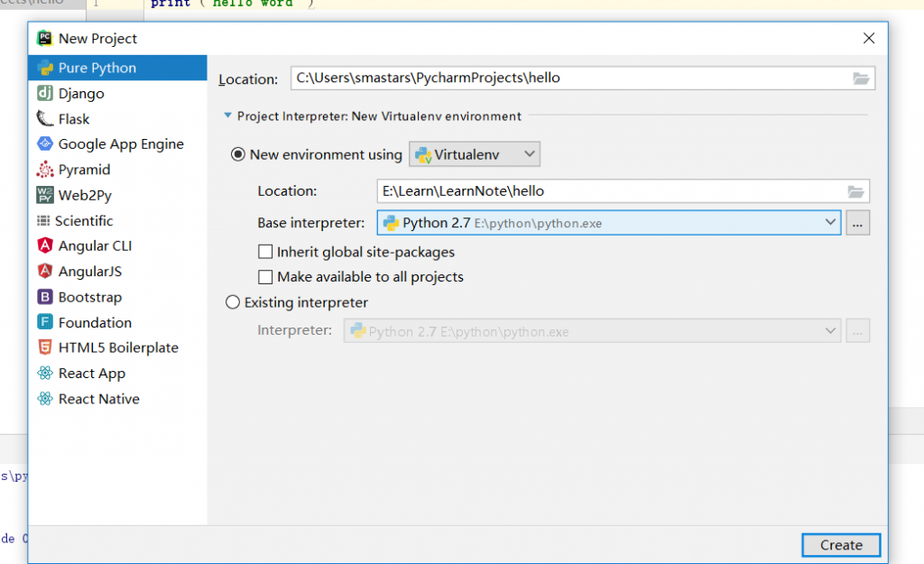Click the Bootstrap B icon
Viewport: 924px width, 564px height.
pyautogui.click(x=45, y=297)
